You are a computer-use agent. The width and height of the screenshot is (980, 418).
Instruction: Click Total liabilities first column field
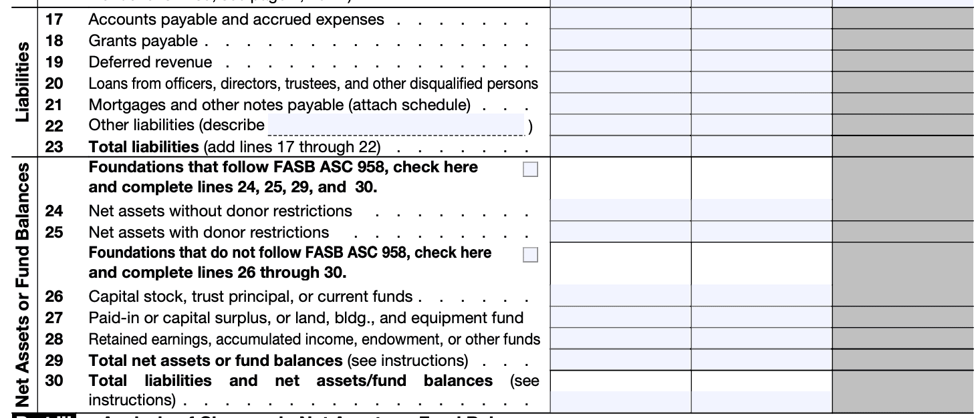tap(620, 146)
